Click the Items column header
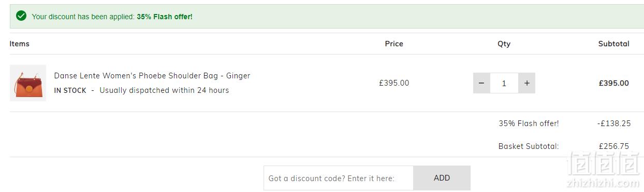The height and width of the screenshot is (192, 644). click(x=20, y=44)
